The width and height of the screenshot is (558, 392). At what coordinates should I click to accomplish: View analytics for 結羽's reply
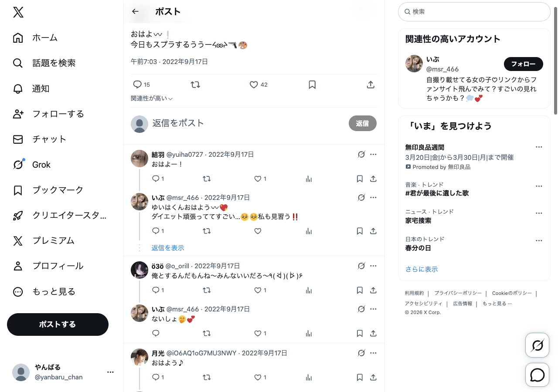point(309,179)
